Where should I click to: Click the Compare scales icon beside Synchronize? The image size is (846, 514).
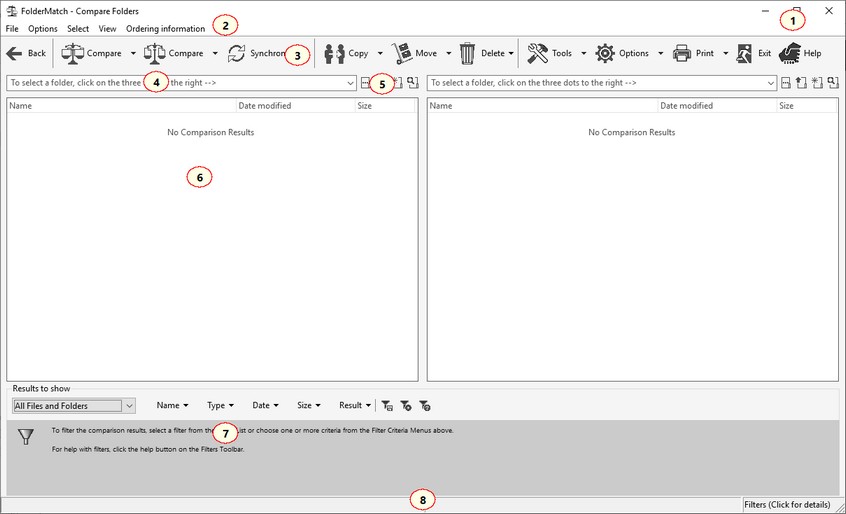pyautogui.click(x=154, y=53)
